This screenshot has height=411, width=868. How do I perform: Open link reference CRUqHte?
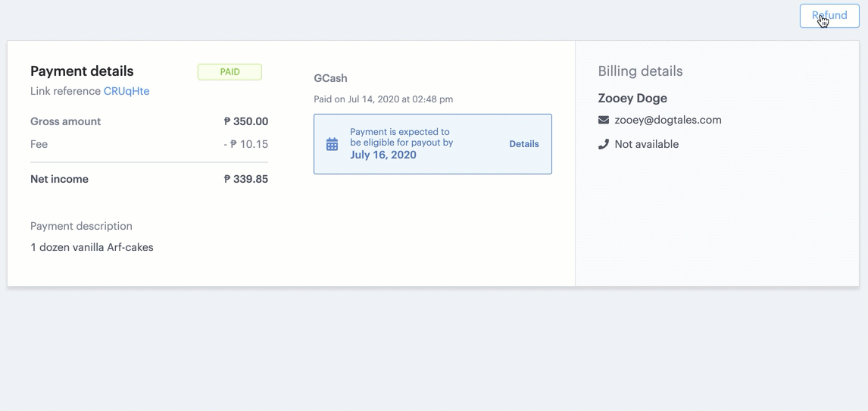point(126,91)
